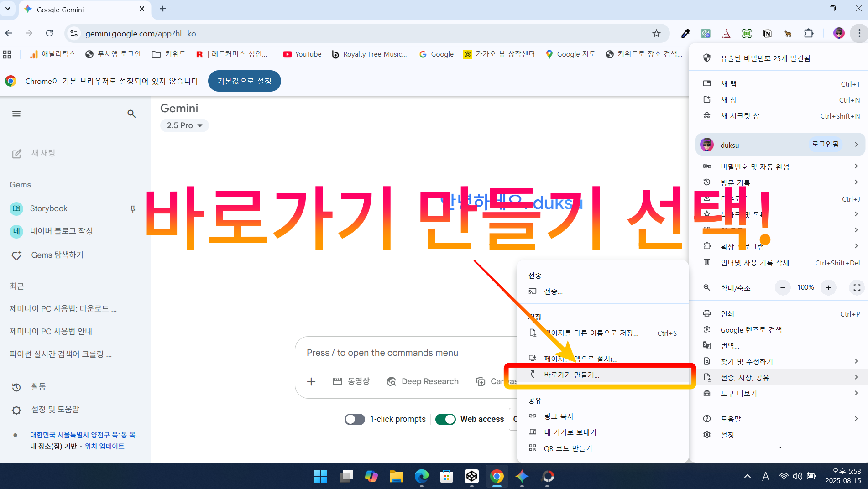Select the 동영상 tool chip
Screen dimensions: 868x489
351,381
